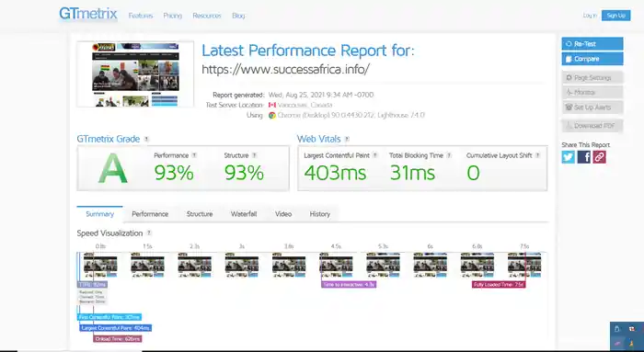Click the TTFB timeline marker
644x352 pixels.
(x=92, y=284)
